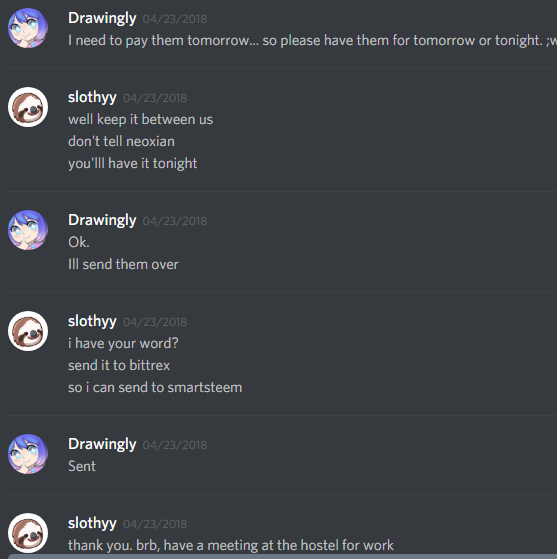Click timestamp beside slothyy above "i have your word?"
This screenshot has height=559, width=557.
tap(155, 322)
